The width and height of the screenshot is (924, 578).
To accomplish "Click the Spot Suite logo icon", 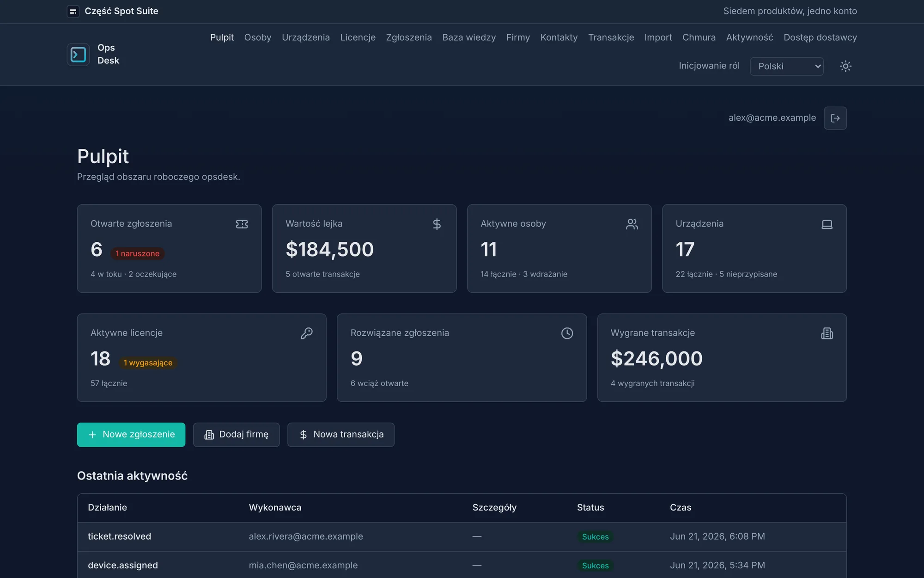I will click(73, 11).
